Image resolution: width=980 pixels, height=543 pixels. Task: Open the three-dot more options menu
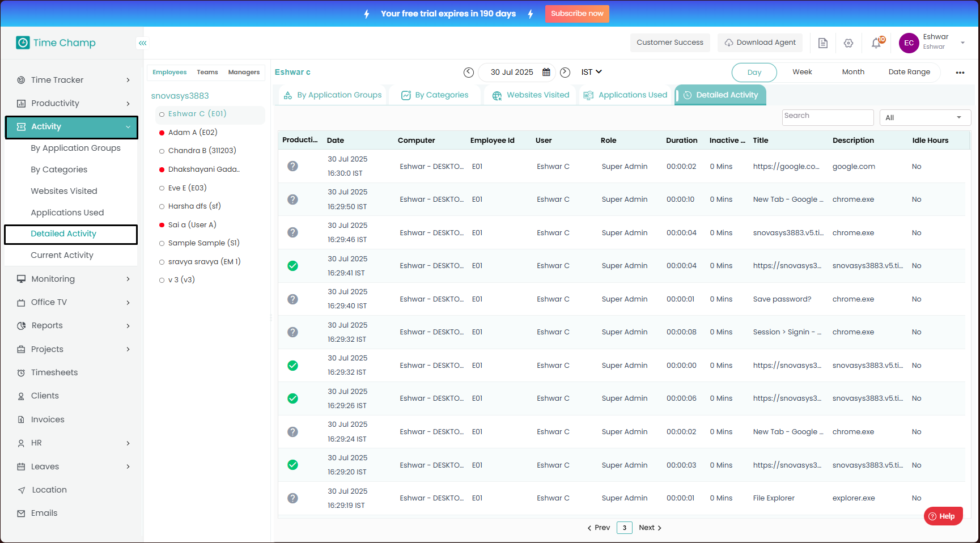tap(960, 73)
